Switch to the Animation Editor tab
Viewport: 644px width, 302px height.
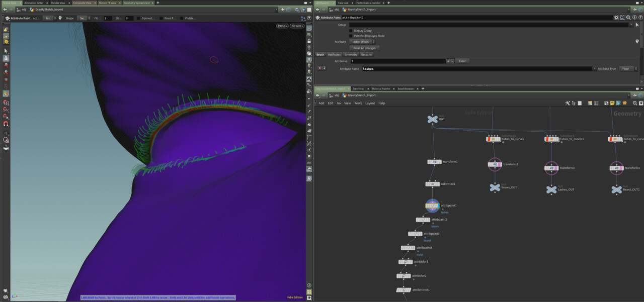[x=34, y=3]
